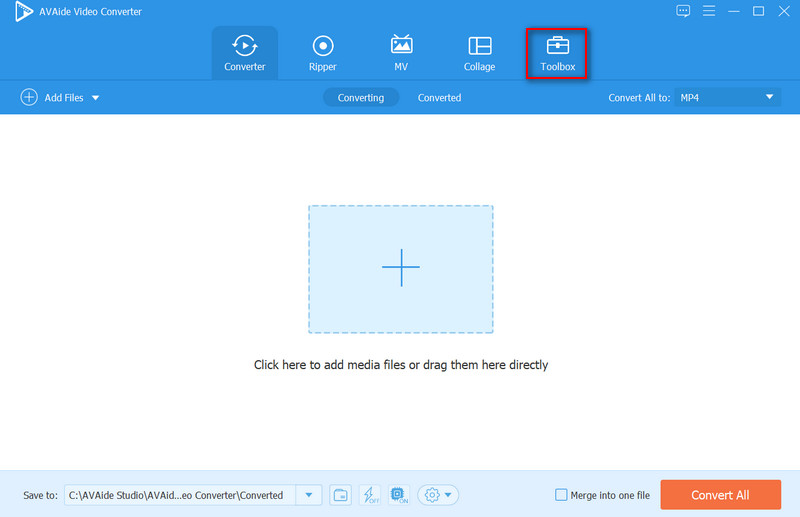Image resolution: width=800 pixels, height=517 pixels.
Task: Select the Converting tab
Action: tap(360, 98)
